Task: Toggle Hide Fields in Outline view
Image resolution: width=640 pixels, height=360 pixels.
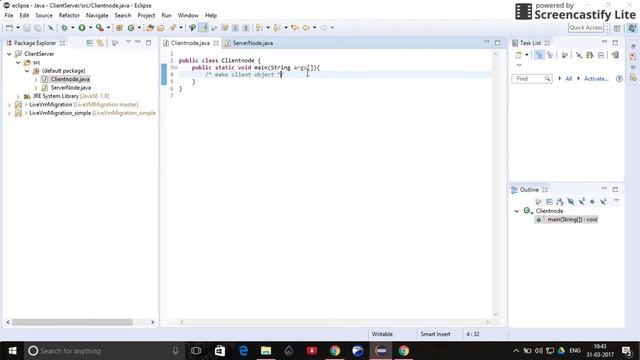Action: coord(571,202)
